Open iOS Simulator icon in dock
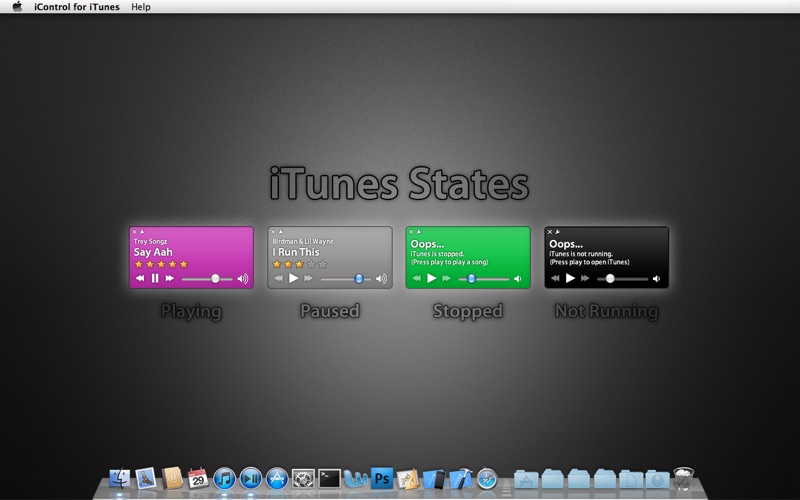This screenshot has height=500, width=800. click(x=434, y=479)
